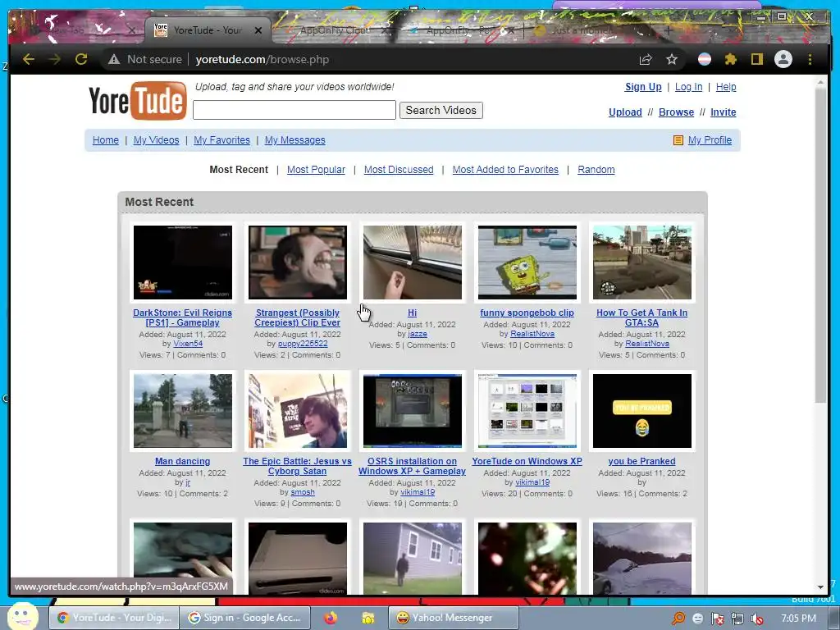
Task: Switch to the Most Popular listing
Action: coord(316,169)
